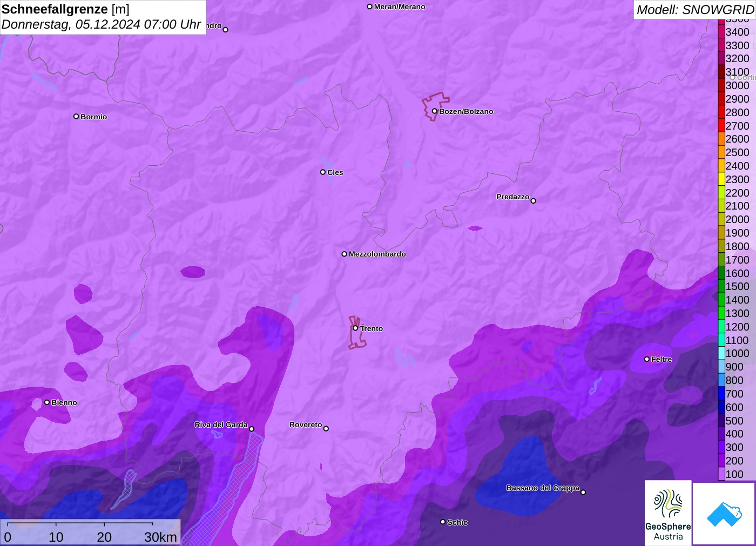Image resolution: width=756 pixels, height=546 pixels.
Task: Click the blue cloud logo icon
Action: click(x=724, y=514)
